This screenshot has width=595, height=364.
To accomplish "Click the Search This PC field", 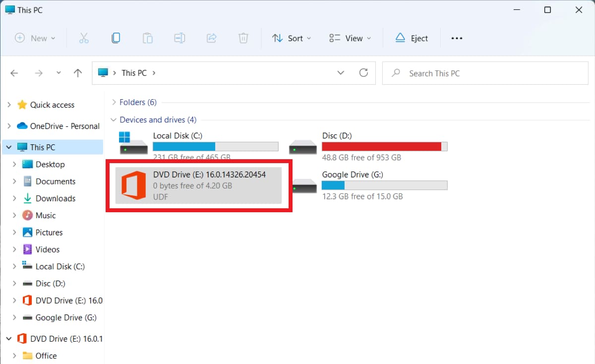I will tap(491, 73).
